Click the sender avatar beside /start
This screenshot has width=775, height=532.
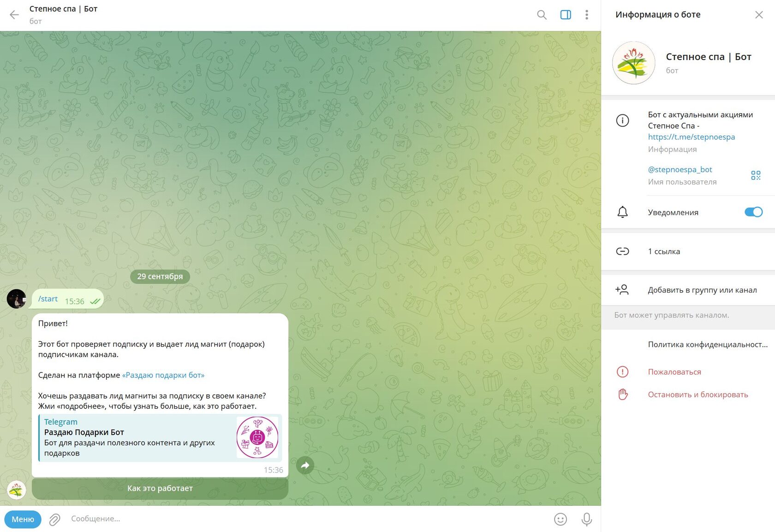17,299
